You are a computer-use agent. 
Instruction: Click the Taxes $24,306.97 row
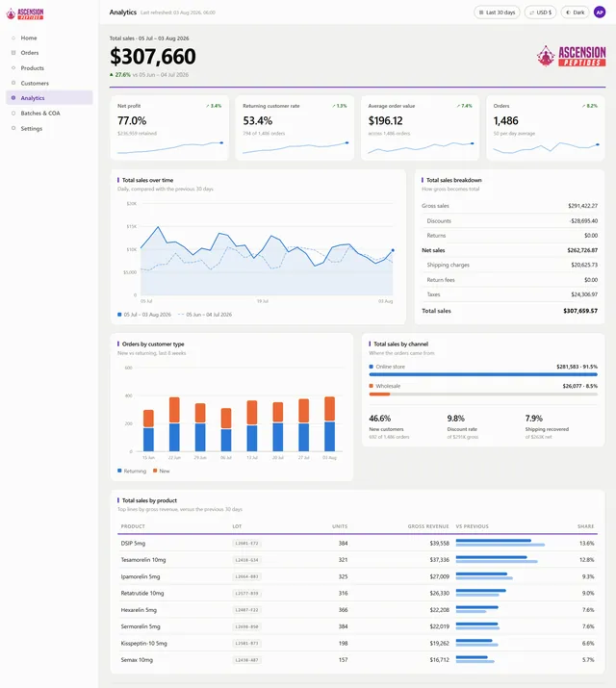(x=509, y=294)
